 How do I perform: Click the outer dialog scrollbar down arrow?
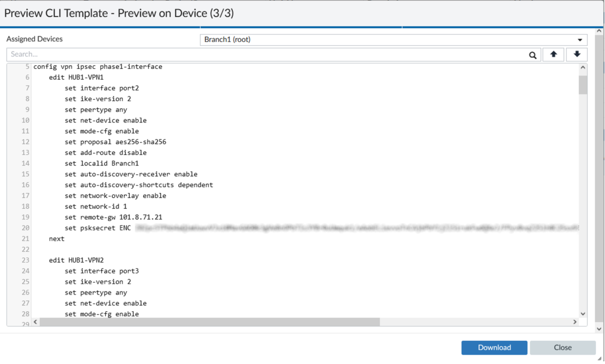pos(599,328)
